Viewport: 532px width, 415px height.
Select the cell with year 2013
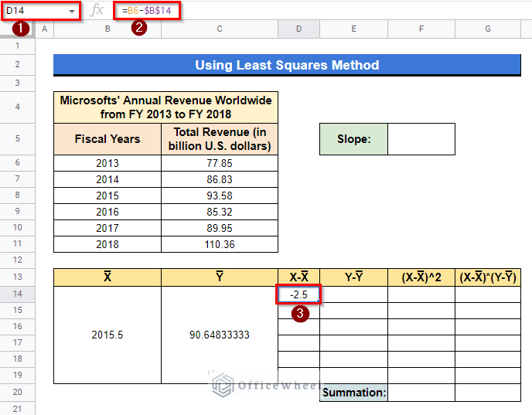pos(107,163)
